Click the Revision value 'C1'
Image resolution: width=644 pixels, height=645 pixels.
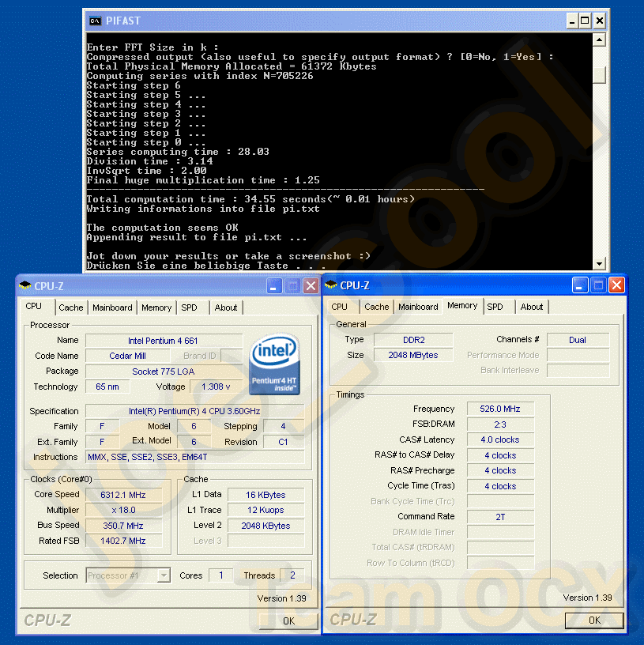point(284,442)
